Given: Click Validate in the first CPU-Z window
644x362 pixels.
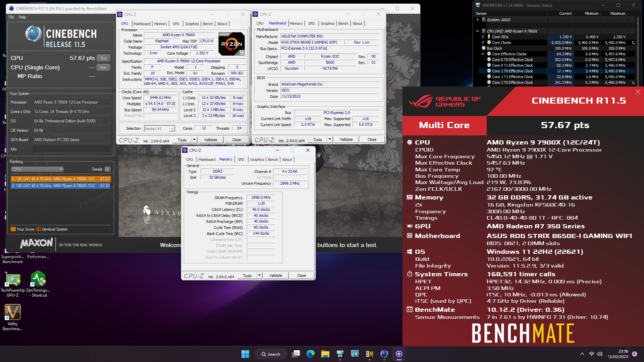Looking at the screenshot, I should click(211, 140).
